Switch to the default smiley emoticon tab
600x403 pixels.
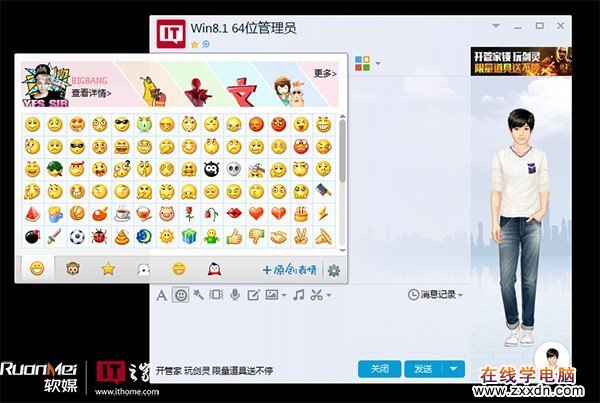tap(37, 269)
